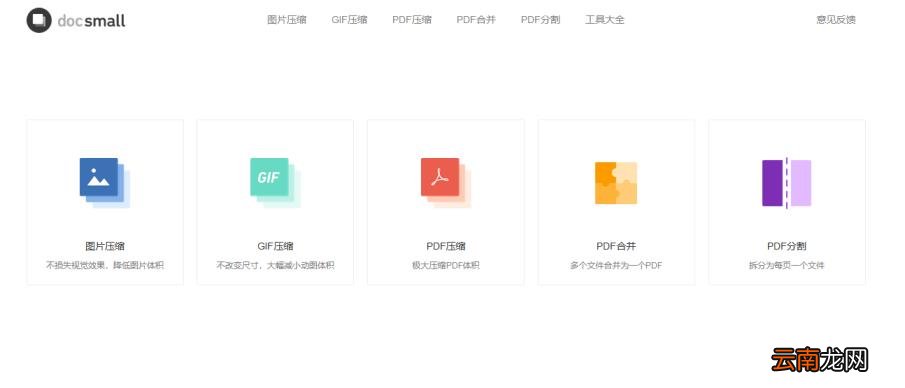This screenshot has height=388, width=905.
Task: Open 工具大全 in top navigation
Action: tap(605, 20)
